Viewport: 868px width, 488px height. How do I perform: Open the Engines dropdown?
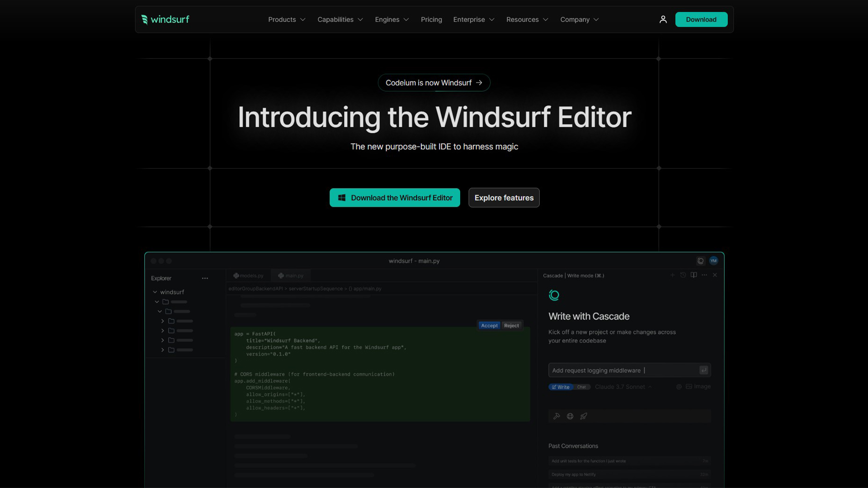pos(392,19)
